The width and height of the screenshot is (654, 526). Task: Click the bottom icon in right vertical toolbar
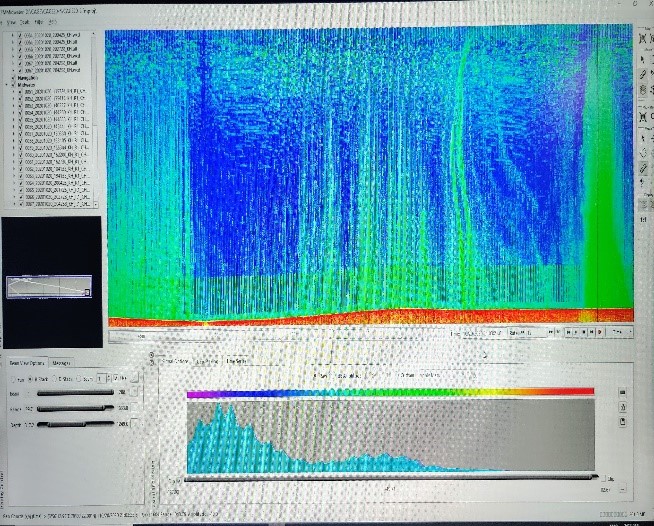(642, 220)
